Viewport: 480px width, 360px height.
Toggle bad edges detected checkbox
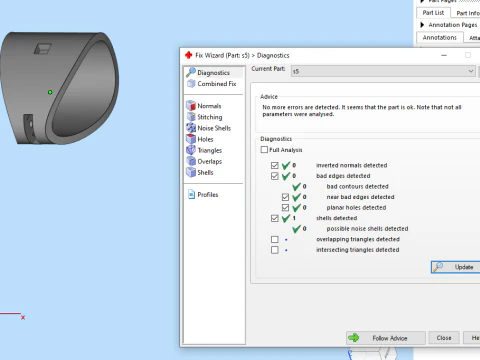(275, 176)
